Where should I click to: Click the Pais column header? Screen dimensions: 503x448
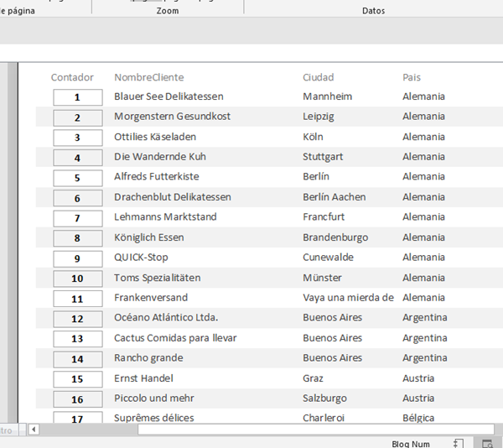pyautogui.click(x=412, y=77)
